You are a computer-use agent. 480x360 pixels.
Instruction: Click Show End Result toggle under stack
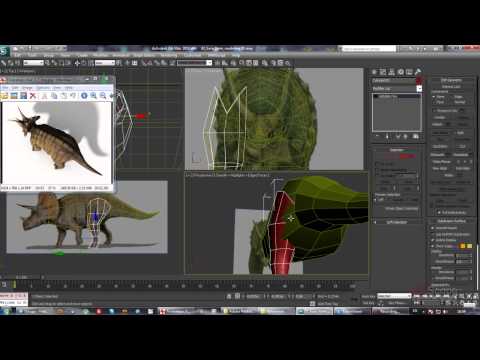(387, 136)
